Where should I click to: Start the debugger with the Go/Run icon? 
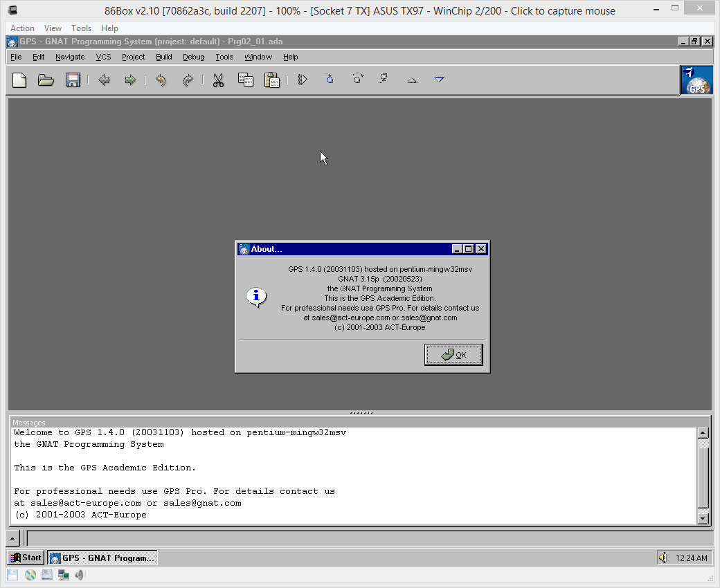point(303,80)
